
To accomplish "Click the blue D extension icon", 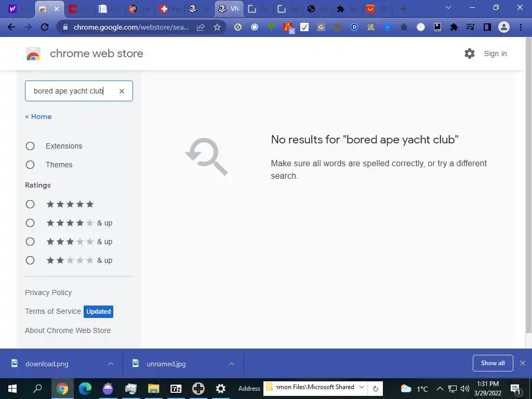I will point(354,27).
